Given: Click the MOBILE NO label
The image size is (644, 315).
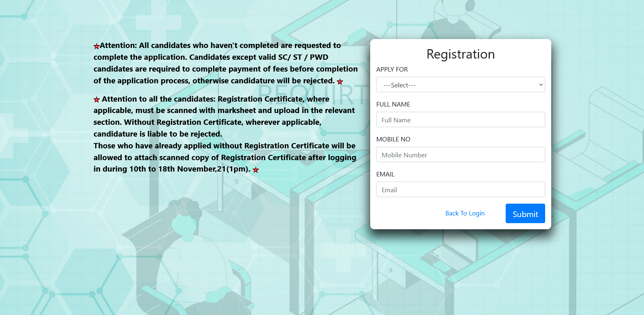Looking at the screenshot, I should (393, 139).
